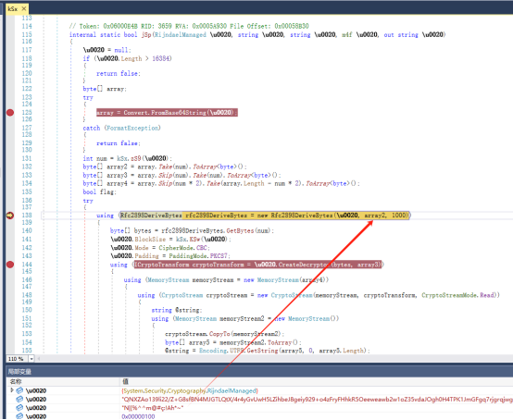Click variable icon of N[[%^^m@ row
This screenshot has width=513, height=420.
point(19,408)
